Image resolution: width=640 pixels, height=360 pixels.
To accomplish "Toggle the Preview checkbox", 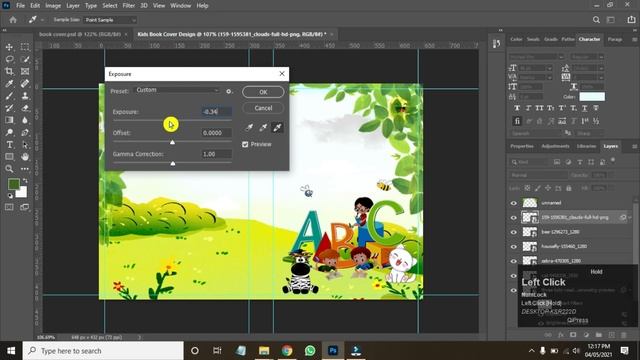I will pyautogui.click(x=245, y=144).
